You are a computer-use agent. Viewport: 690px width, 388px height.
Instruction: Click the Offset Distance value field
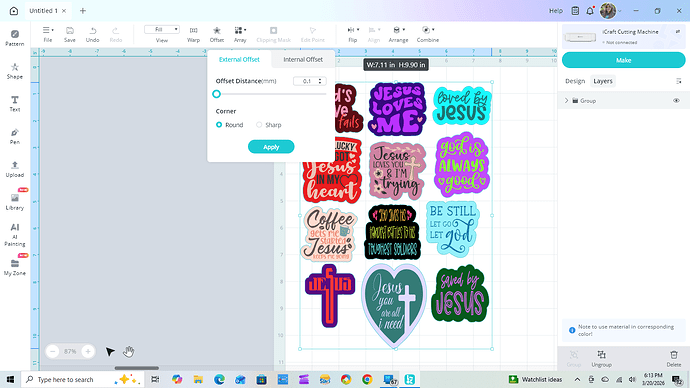307,81
